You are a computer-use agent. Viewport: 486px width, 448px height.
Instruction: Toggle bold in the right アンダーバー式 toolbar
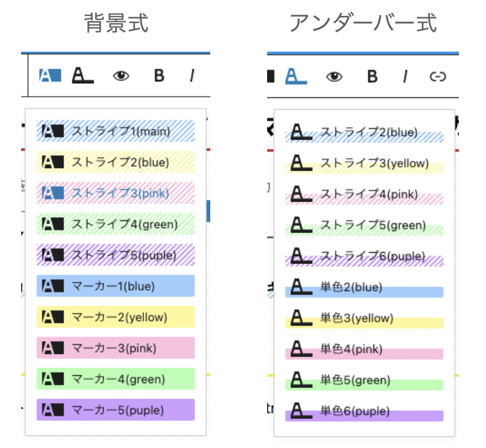[372, 77]
